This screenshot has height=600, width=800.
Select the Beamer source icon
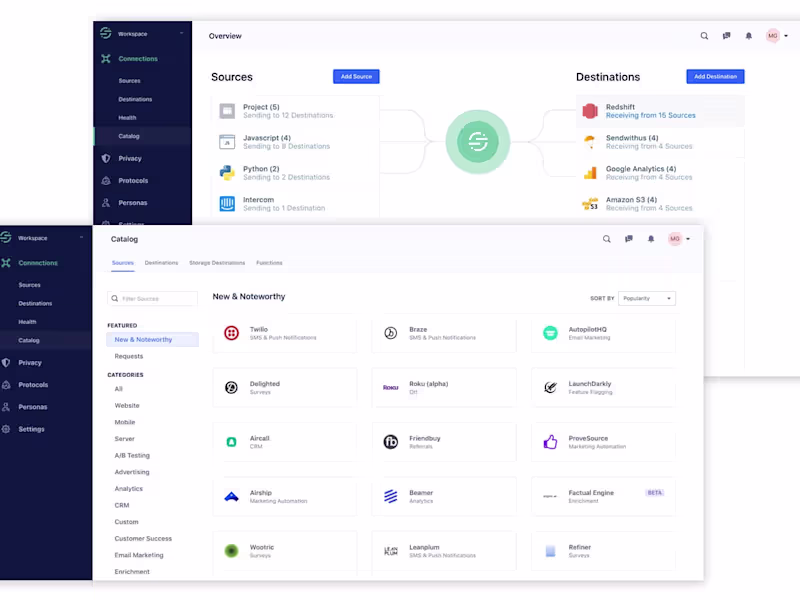point(391,496)
